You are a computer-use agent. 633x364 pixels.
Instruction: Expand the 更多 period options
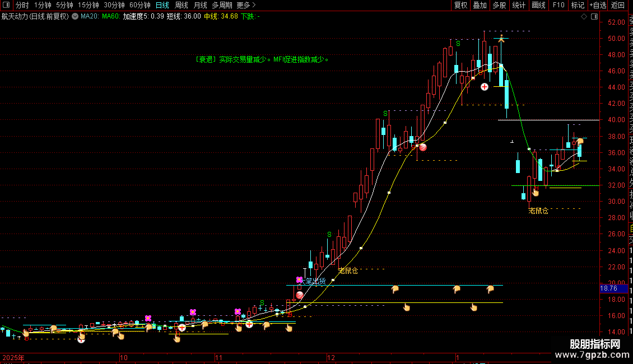click(246, 5)
